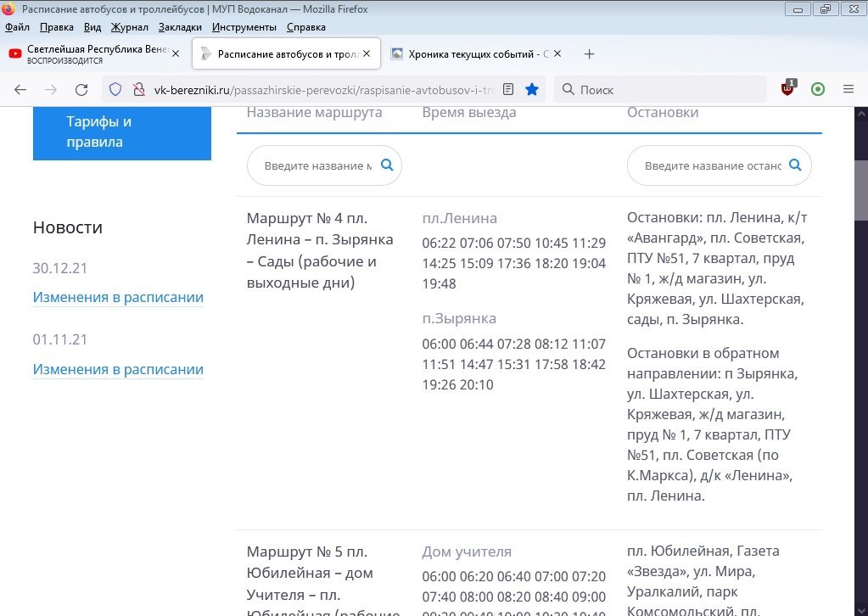Screen dimensions: 868x616
Task: Open site security info via the crossed-out padlock icon
Action: point(139,89)
